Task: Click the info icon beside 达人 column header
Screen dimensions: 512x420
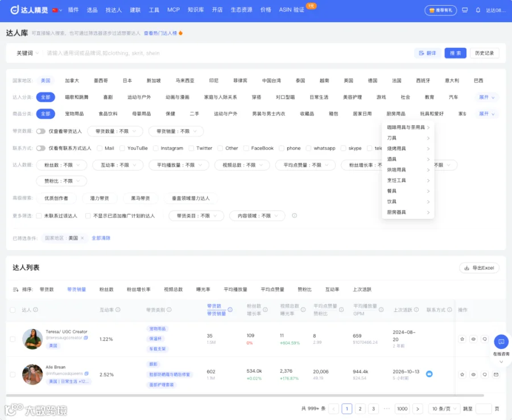Action: click(36, 310)
